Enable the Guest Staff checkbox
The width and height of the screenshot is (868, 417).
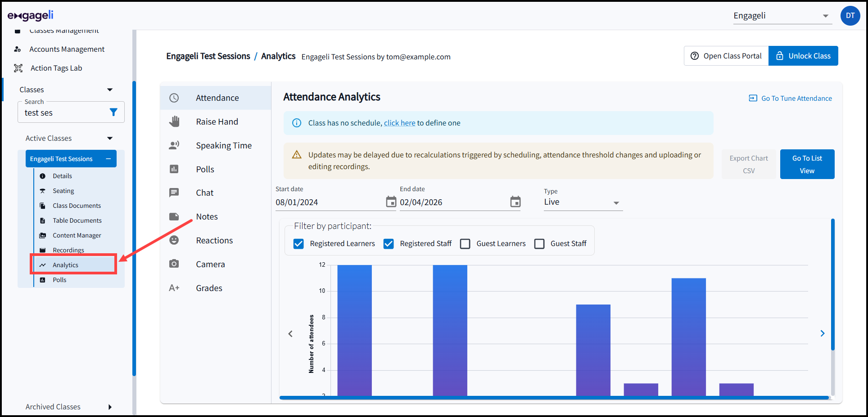point(539,244)
